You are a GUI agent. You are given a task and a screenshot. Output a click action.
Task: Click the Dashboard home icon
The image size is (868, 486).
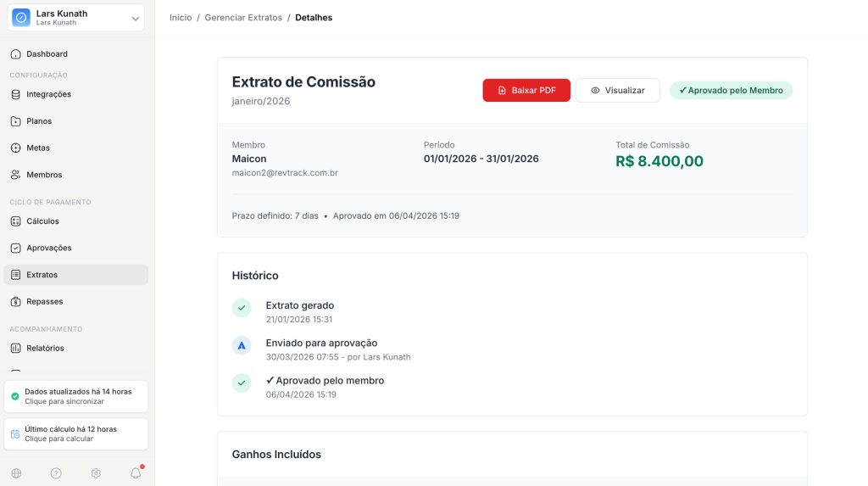(x=15, y=54)
